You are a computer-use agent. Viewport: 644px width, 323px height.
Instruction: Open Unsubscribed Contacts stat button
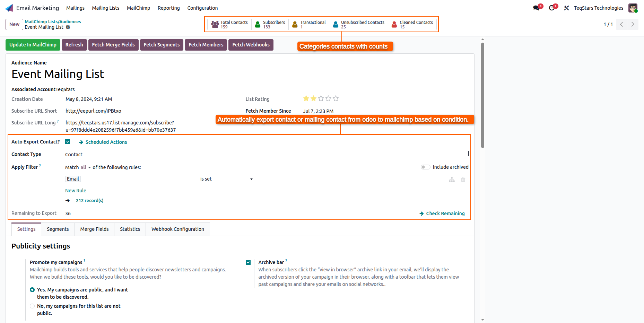tap(358, 24)
